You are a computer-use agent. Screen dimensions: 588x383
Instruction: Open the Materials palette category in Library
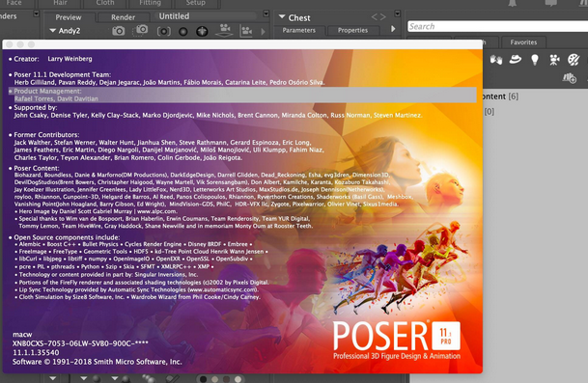coord(574,60)
